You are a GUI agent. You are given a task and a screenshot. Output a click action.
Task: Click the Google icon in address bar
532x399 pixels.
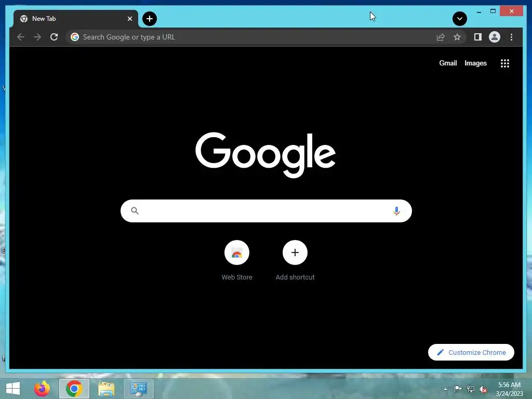(75, 37)
